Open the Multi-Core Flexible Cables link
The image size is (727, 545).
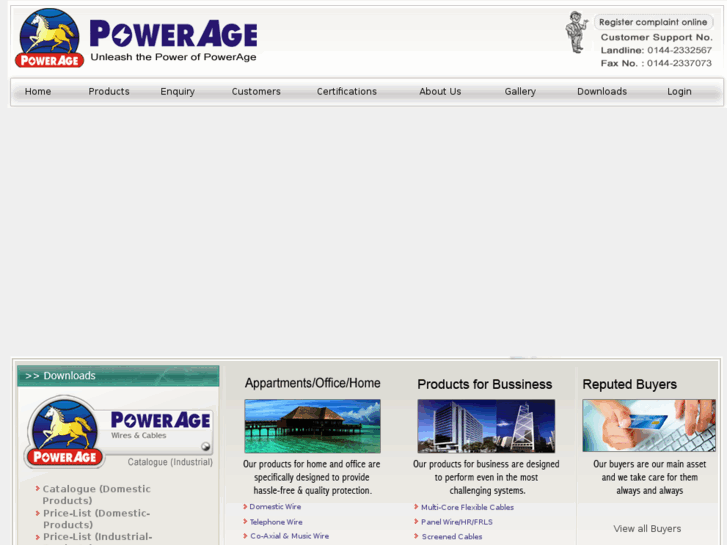click(x=467, y=507)
